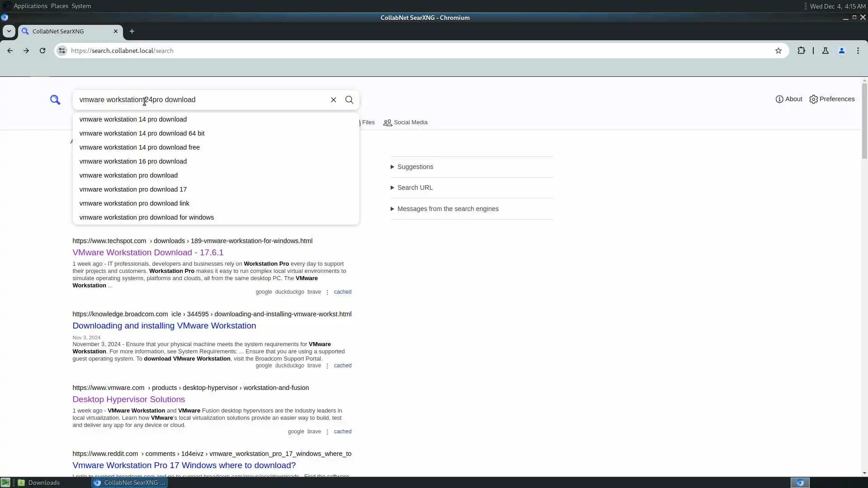Reload the page
Screen dimensions: 868x488
pos(42,51)
